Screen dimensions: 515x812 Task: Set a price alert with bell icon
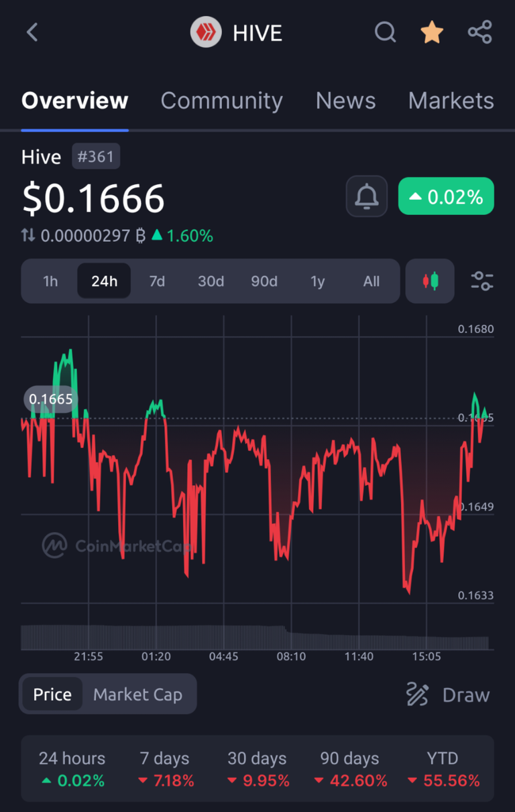[x=366, y=196]
